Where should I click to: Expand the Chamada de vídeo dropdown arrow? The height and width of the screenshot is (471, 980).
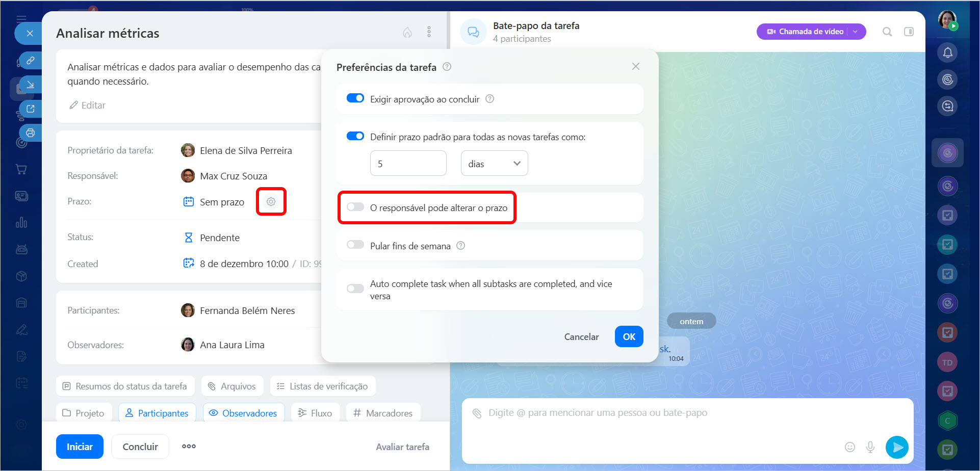(856, 32)
